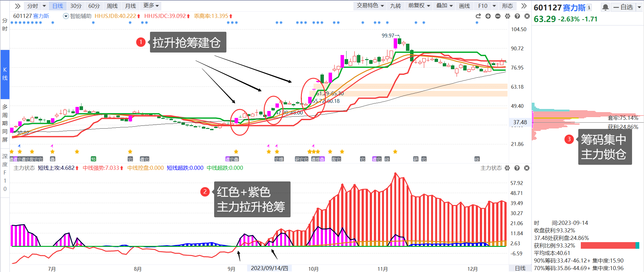Screen dimensions: 644x272
Task: Click the 画线 drawing button
Action: click(x=464, y=6)
